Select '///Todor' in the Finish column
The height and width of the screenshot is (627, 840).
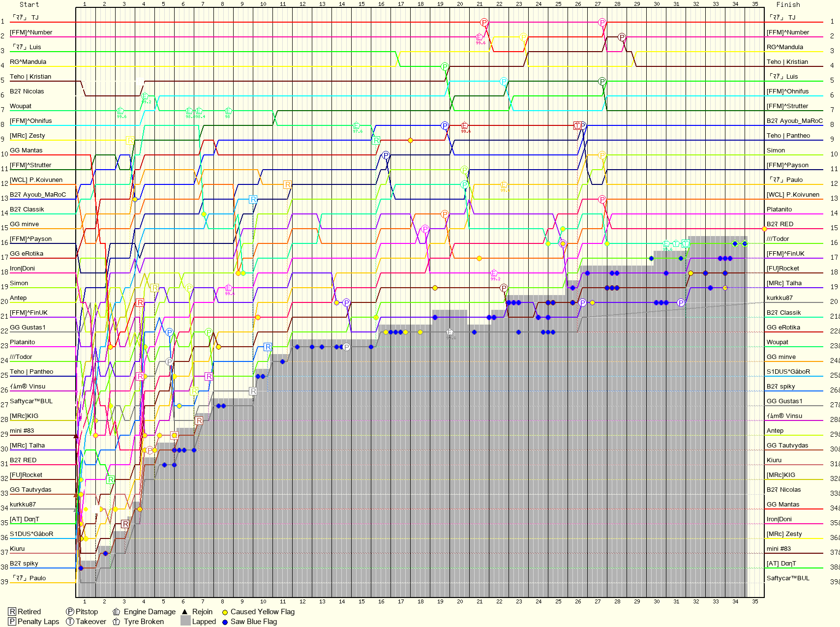[778, 239]
